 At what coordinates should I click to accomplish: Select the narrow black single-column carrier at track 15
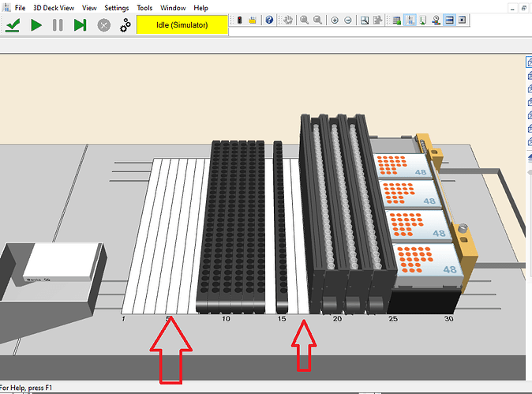280,227
